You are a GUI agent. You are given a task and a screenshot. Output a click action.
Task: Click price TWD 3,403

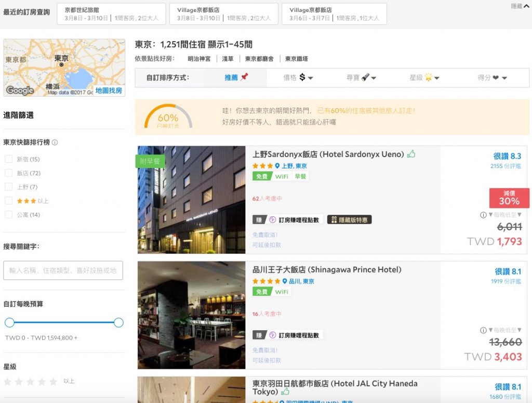point(493,357)
